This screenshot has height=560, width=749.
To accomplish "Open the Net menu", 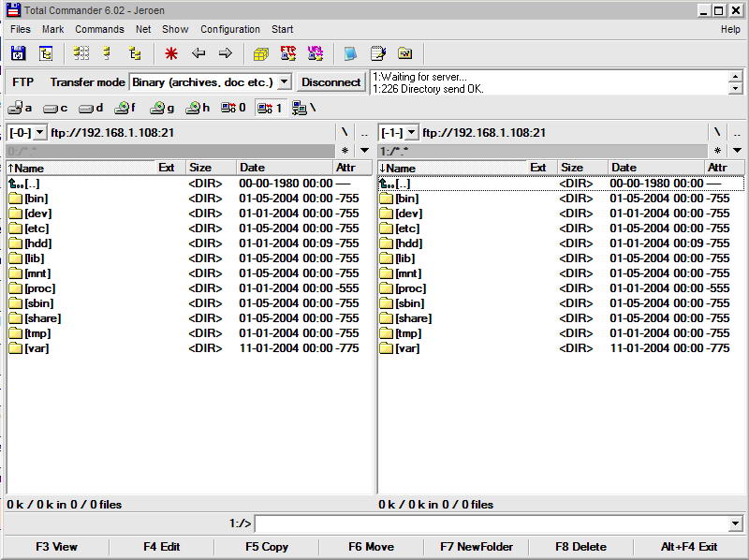I will (x=143, y=29).
